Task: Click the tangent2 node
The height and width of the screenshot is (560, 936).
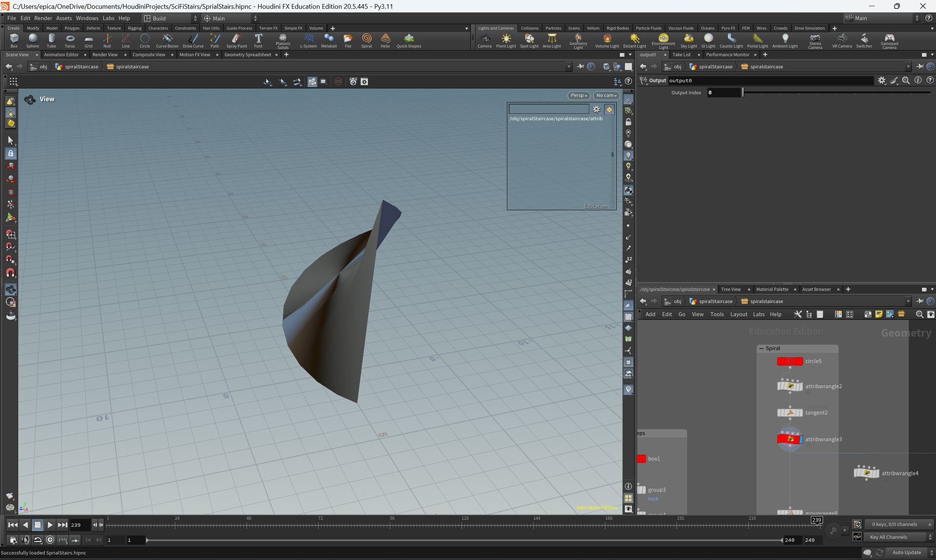Action: point(790,413)
